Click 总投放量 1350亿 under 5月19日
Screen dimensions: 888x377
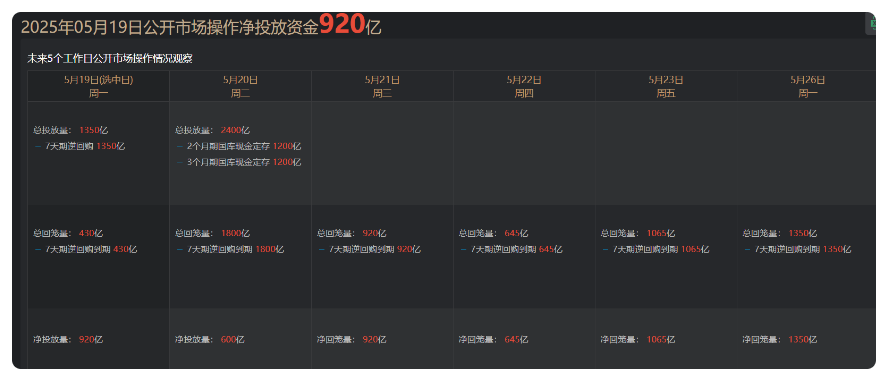tap(71, 130)
